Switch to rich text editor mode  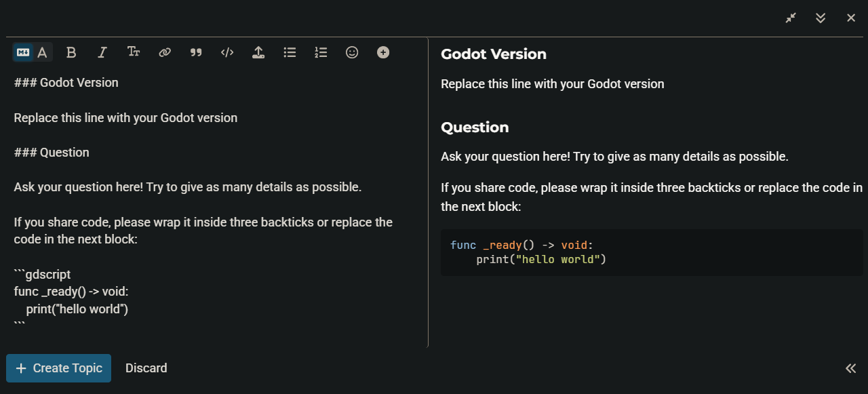(x=42, y=52)
